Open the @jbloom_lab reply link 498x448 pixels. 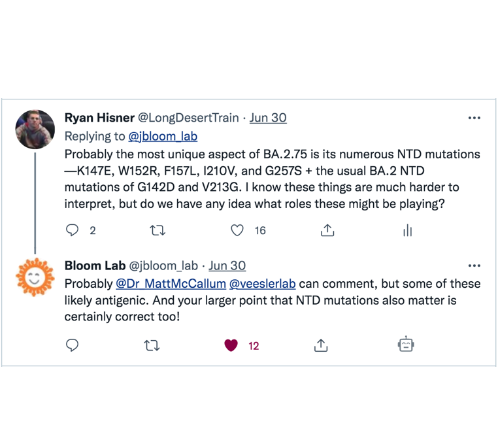tap(163, 136)
